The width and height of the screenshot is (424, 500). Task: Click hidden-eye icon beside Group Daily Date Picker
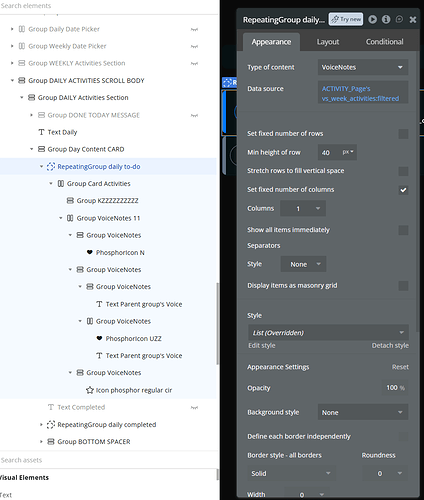[194, 29]
